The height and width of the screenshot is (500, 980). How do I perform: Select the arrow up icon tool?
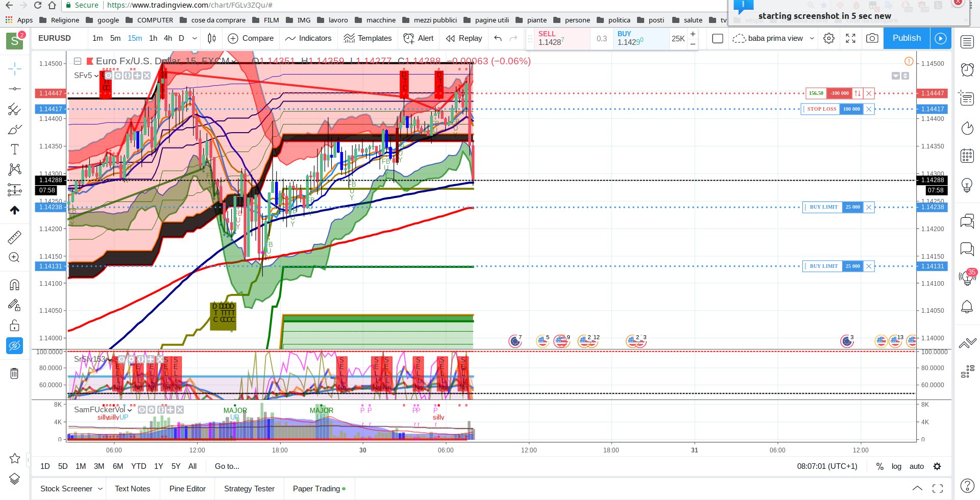(15, 210)
